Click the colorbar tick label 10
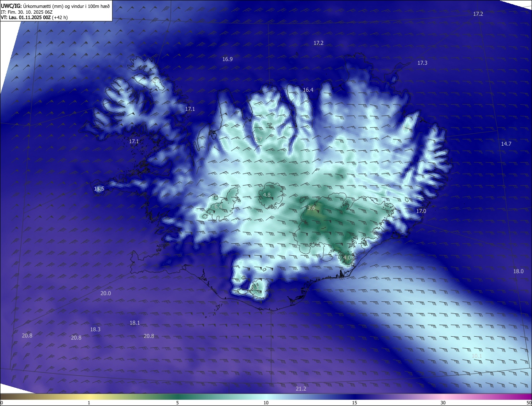Screen dimensions: 532x406 (266, 403)
